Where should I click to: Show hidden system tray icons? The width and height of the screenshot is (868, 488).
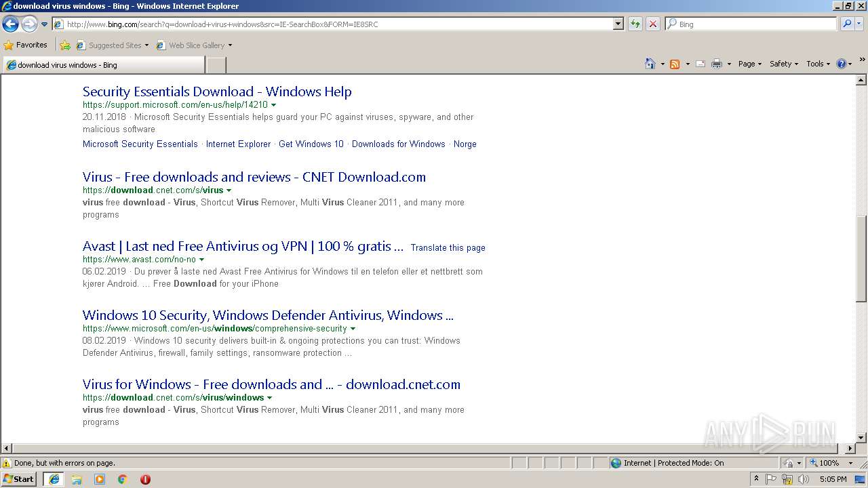tap(756, 479)
